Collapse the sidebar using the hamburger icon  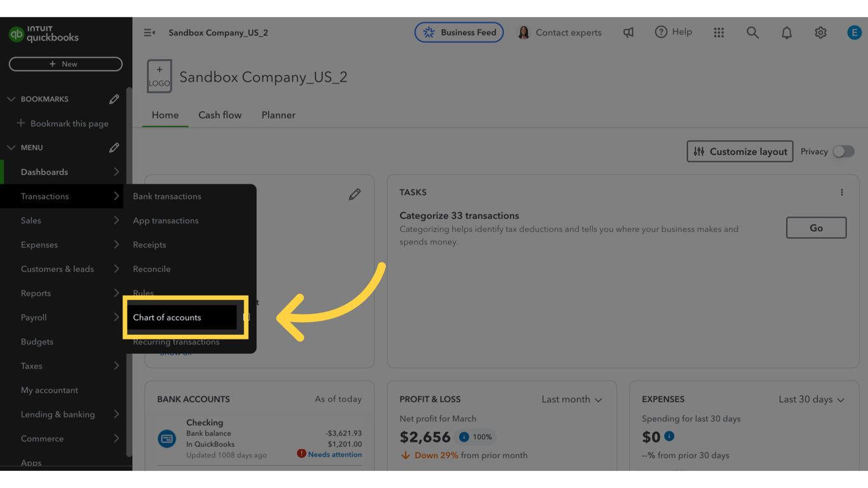149,32
